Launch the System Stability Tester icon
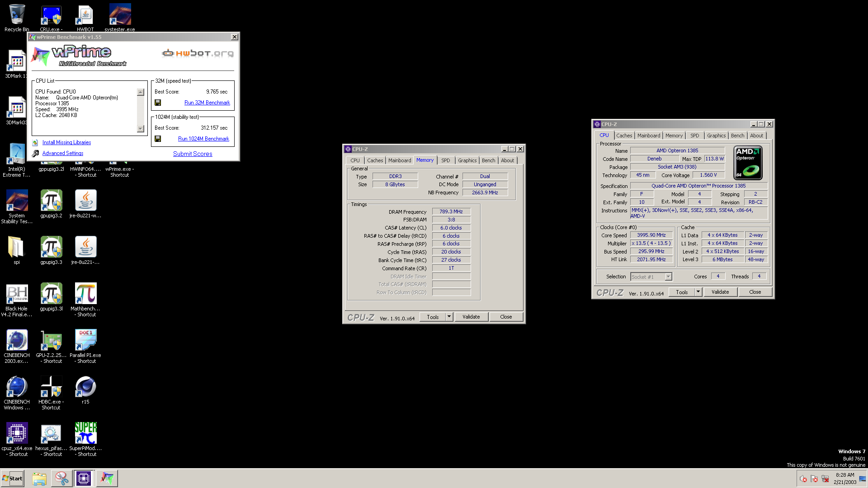 click(x=17, y=206)
